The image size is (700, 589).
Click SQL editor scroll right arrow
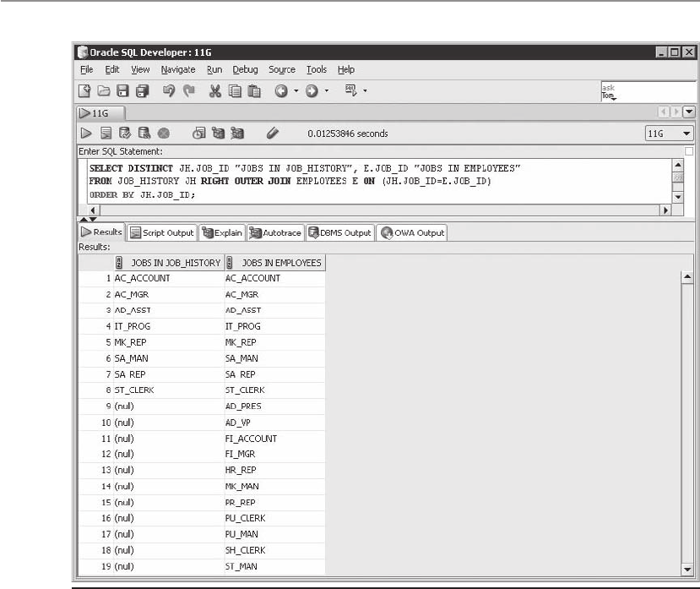coord(666,210)
